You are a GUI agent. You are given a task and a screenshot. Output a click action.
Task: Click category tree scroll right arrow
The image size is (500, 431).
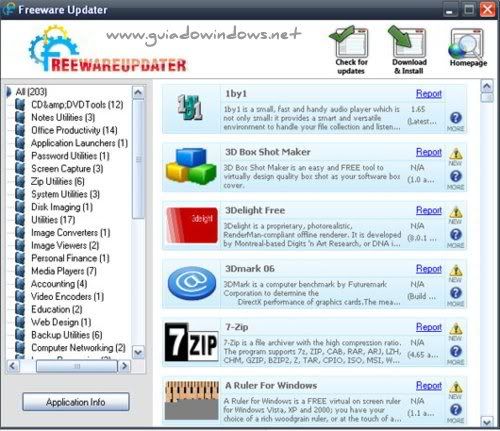click(124, 366)
